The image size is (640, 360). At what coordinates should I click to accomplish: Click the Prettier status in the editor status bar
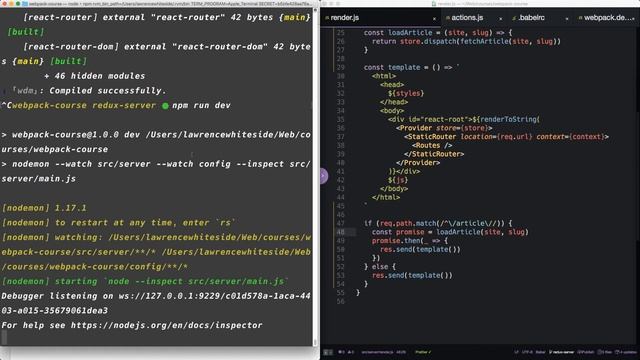point(423,352)
